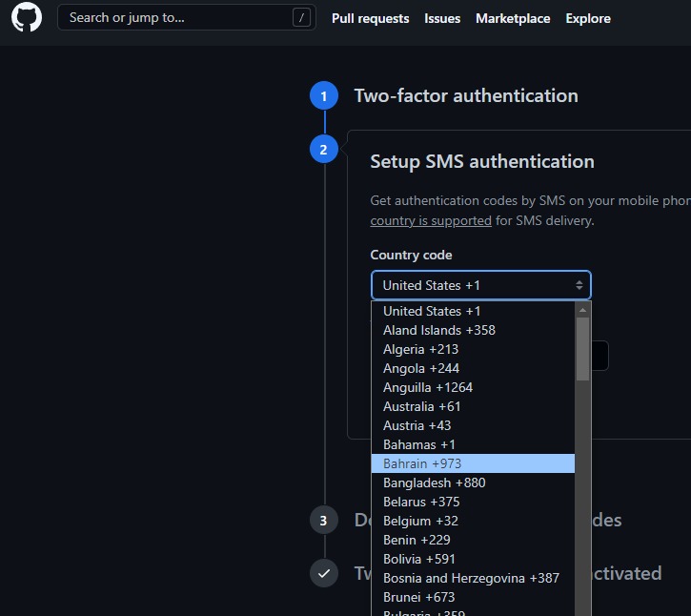Screen dimensions: 691x616
Task: Click the slash shortcut icon in search
Action: pyautogui.click(x=301, y=17)
